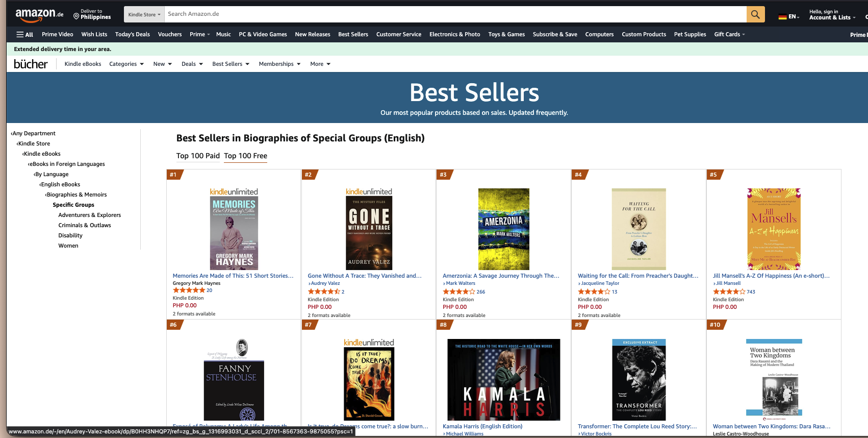
Task: Select Criminals & Outlaws subcategory
Action: [x=85, y=225]
